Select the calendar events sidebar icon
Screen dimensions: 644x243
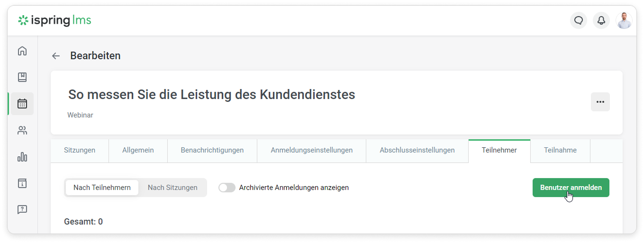pyautogui.click(x=22, y=104)
